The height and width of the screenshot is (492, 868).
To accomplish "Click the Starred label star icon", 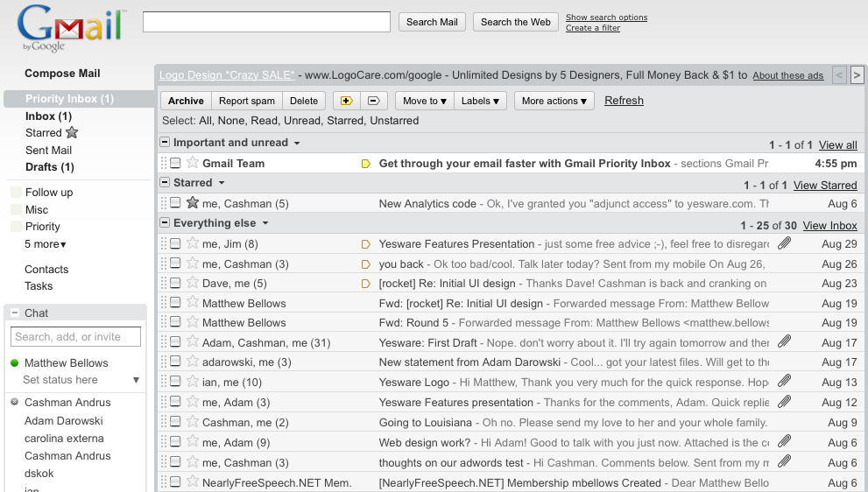I will point(72,133).
